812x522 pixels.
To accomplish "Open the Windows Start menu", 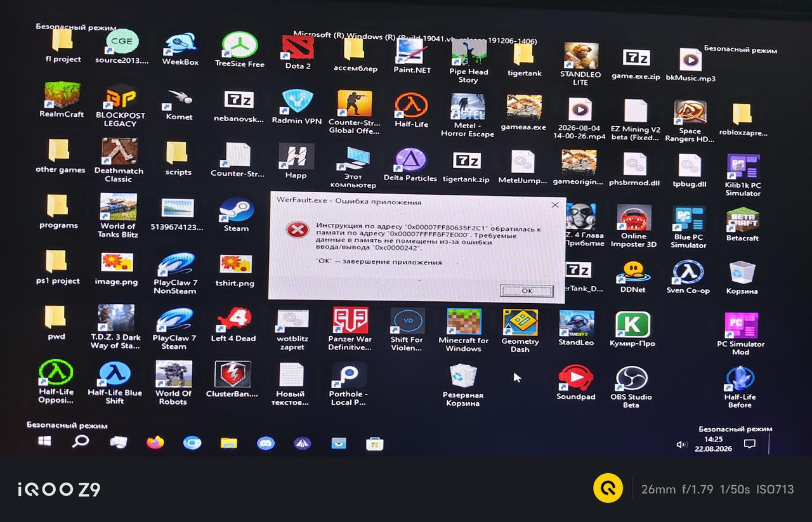I will [x=45, y=441].
